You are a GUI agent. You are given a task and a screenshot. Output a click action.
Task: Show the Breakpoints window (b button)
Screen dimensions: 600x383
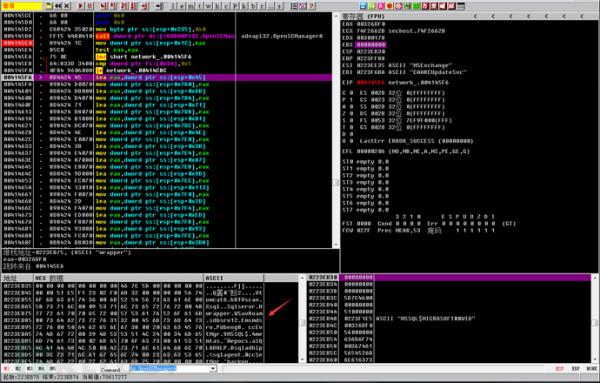click(x=253, y=6)
